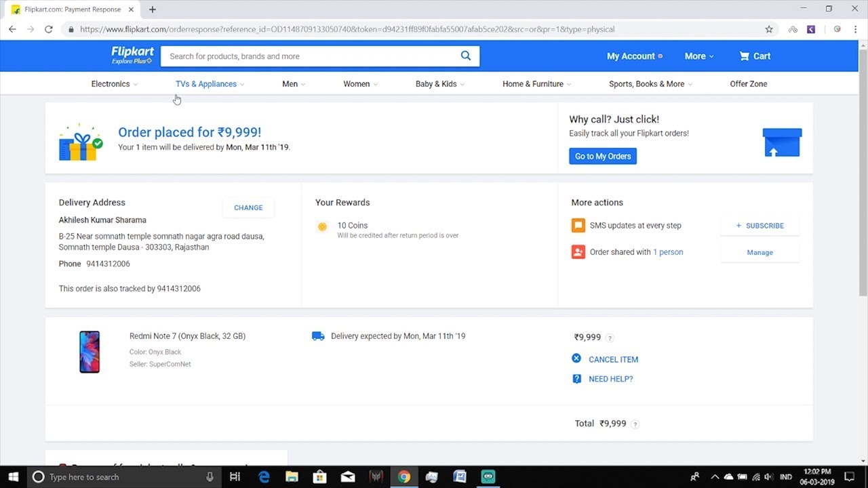Viewport: 868px width, 488px height.
Task: Expand Women category menu
Action: (x=360, y=84)
